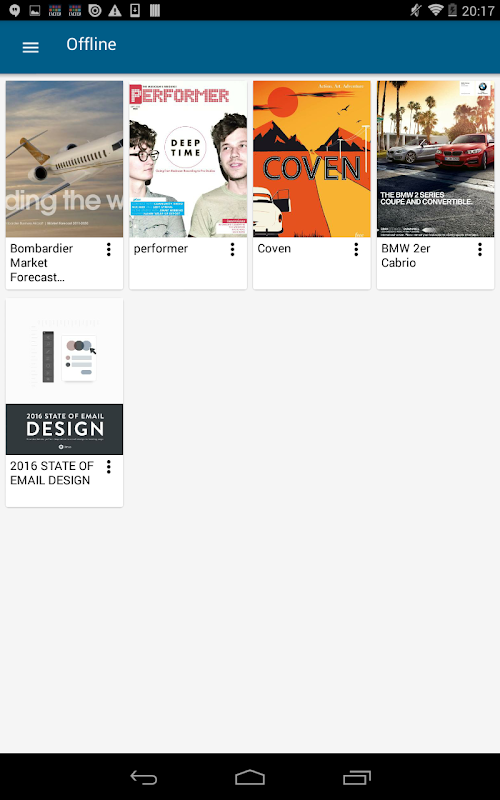
Task: Tap the Android back button
Action: click(x=144, y=778)
